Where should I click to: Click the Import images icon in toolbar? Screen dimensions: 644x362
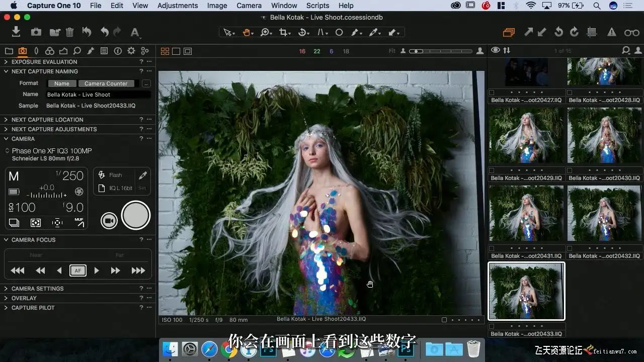coord(16,32)
